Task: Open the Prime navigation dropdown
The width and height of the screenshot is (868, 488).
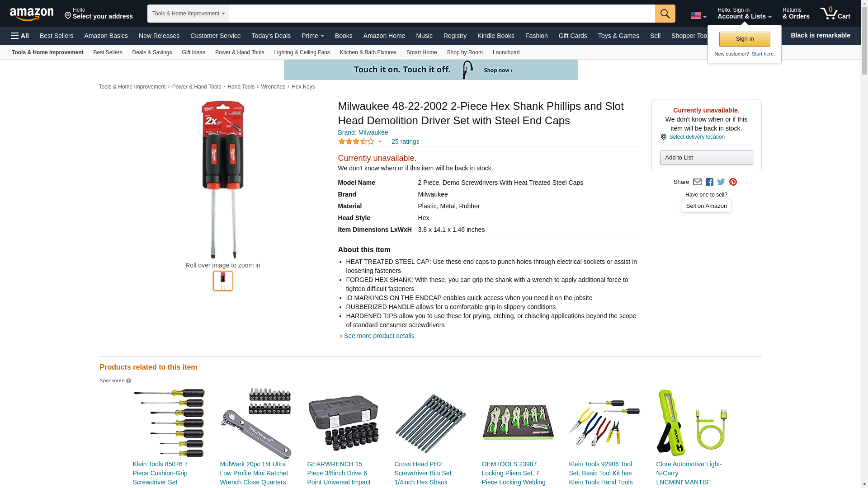Action: click(x=313, y=36)
